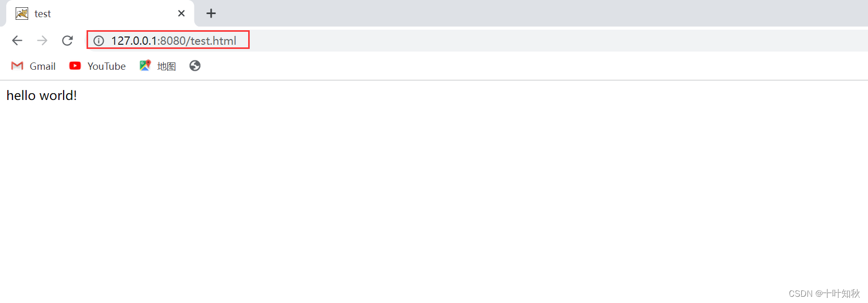The image size is (868, 303).
Task: Close the test tab
Action: [181, 14]
